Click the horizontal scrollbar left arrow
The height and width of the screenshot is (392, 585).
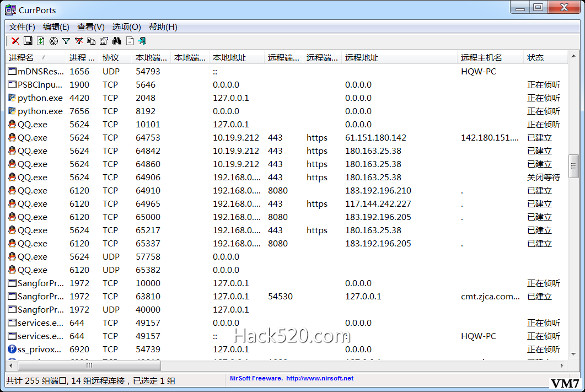[11, 366]
